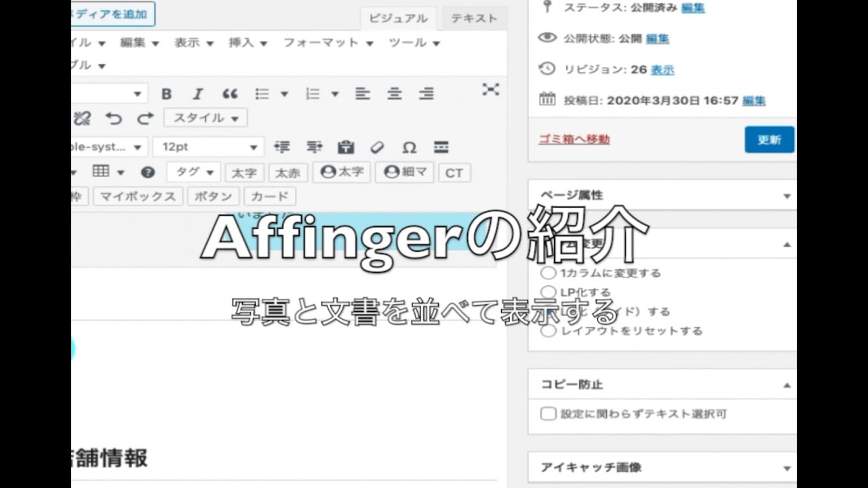
Task: Click the カード button
Action: [269, 197]
